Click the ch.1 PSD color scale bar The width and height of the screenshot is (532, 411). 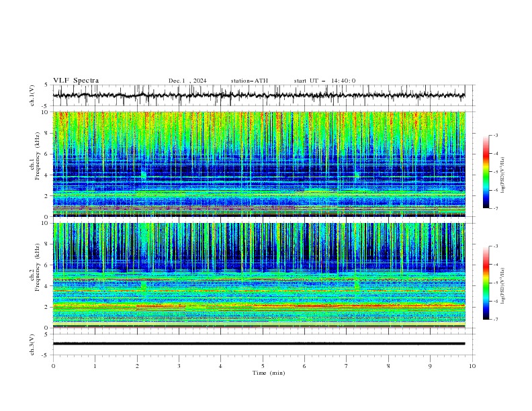coord(486,172)
